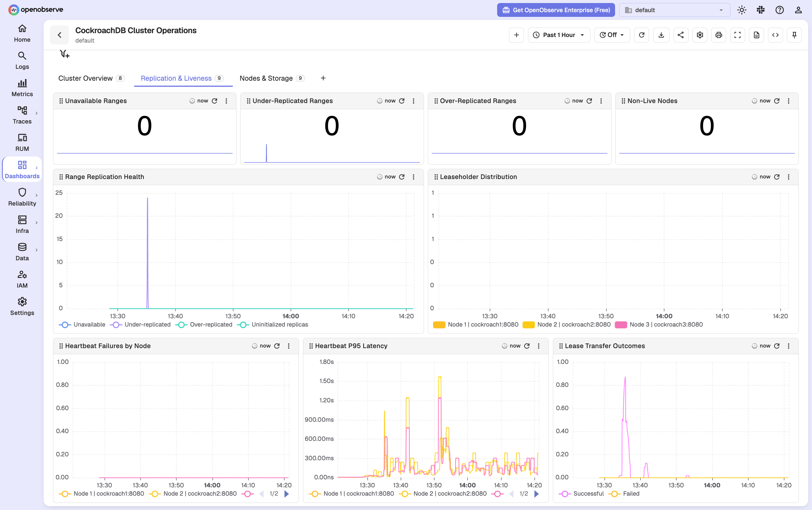Refresh the dashboard
This screenshot has width=812, height=510.
[642, 35]
